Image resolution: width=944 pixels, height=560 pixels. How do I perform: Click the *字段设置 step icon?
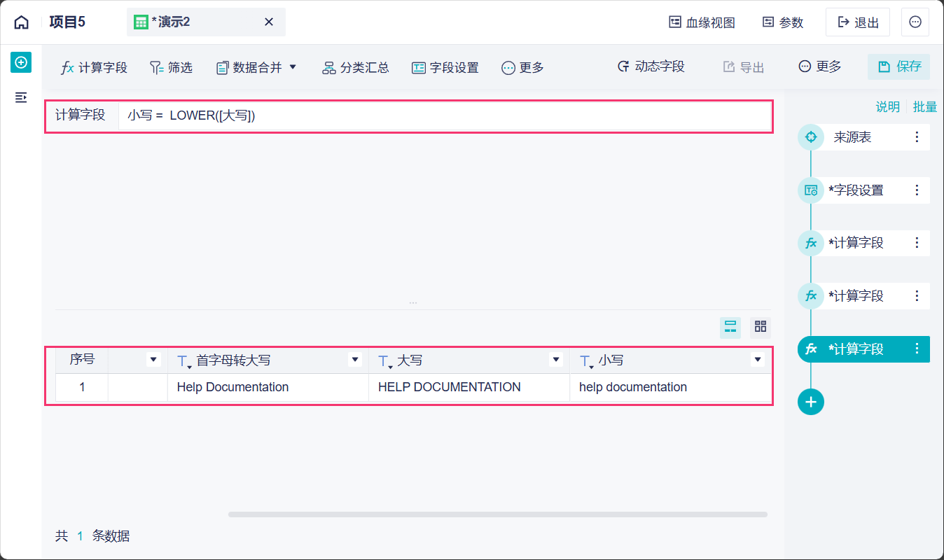pos(811,190)
